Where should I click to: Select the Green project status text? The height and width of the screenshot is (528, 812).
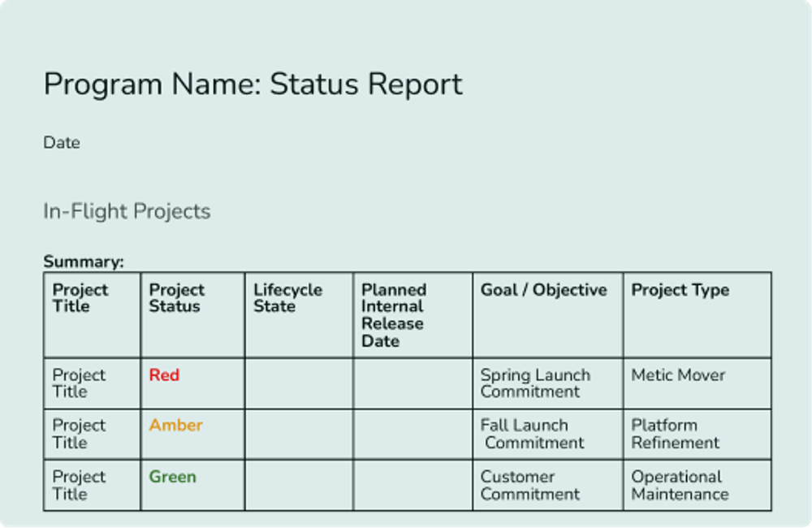[x=172, y=477]
